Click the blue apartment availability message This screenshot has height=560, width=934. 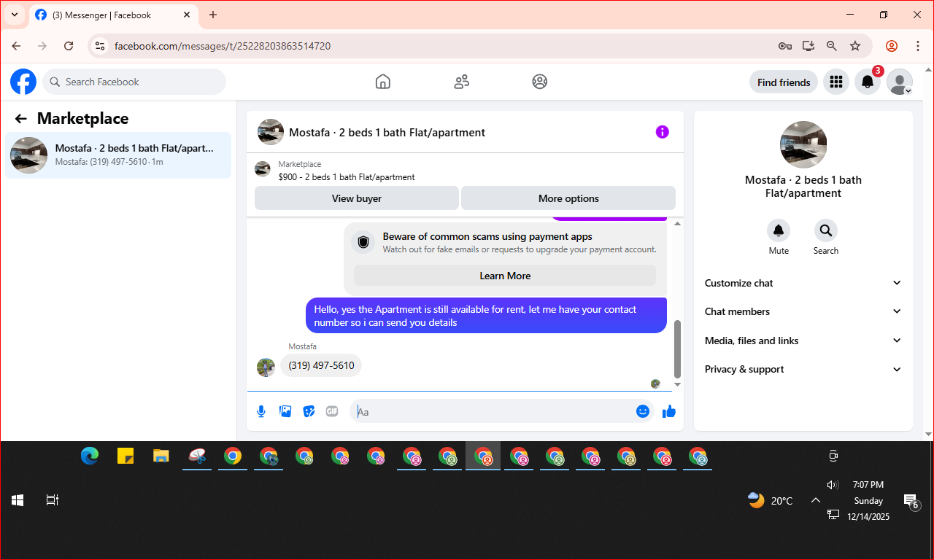(486, 316)
